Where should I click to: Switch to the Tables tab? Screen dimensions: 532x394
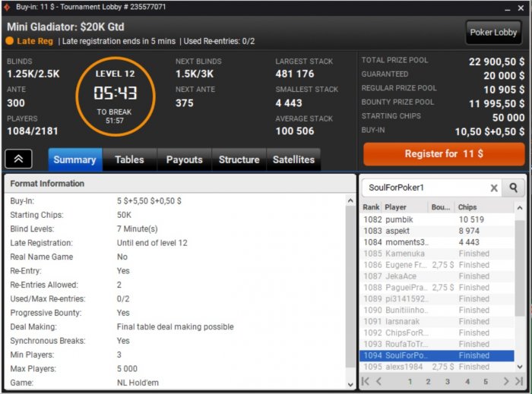(130, 159)
